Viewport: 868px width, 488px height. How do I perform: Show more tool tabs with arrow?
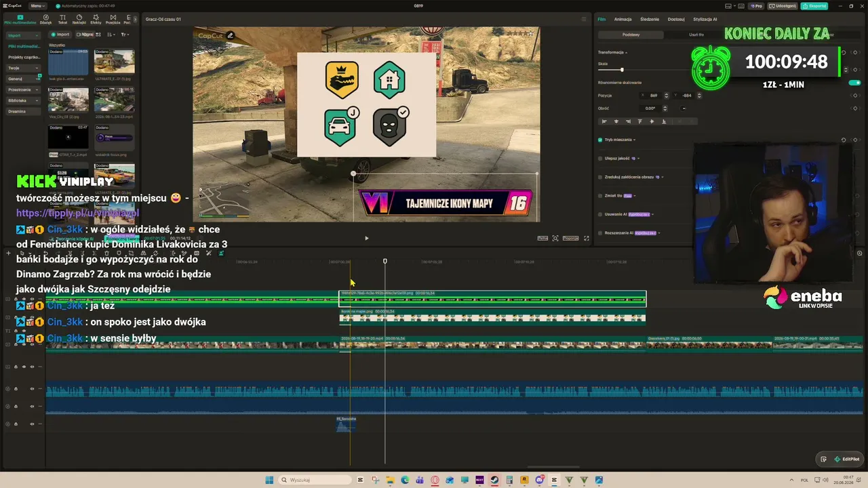pos(135,19)
